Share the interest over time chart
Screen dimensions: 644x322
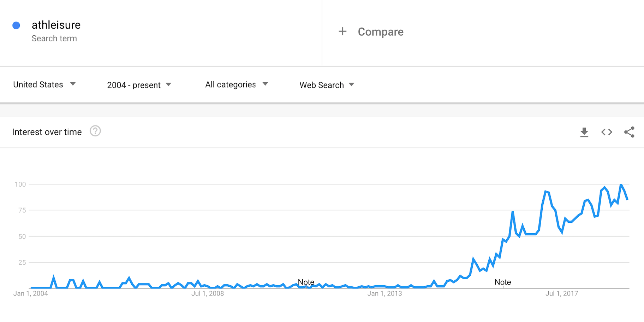point(629,132)
